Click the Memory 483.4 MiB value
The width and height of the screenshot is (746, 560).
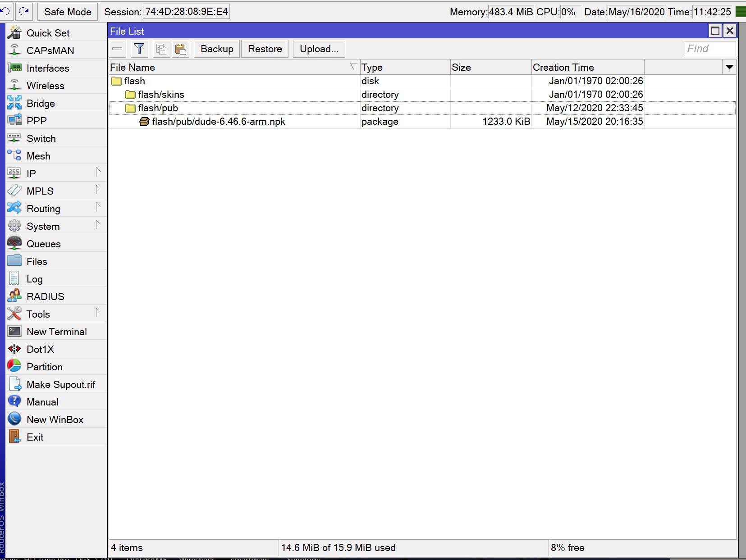pos(511,12)
